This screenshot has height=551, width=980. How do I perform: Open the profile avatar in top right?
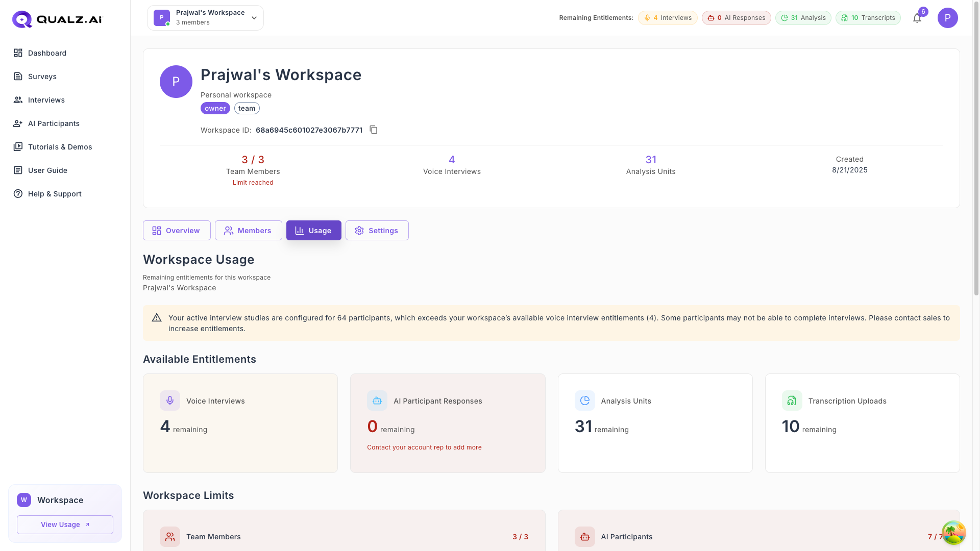pos(948,18)
